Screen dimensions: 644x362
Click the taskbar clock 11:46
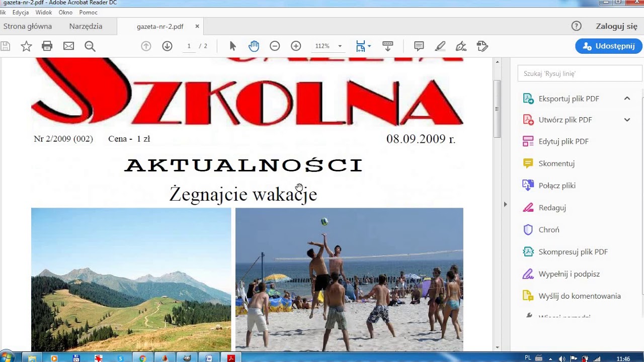(x=623, y=358)
